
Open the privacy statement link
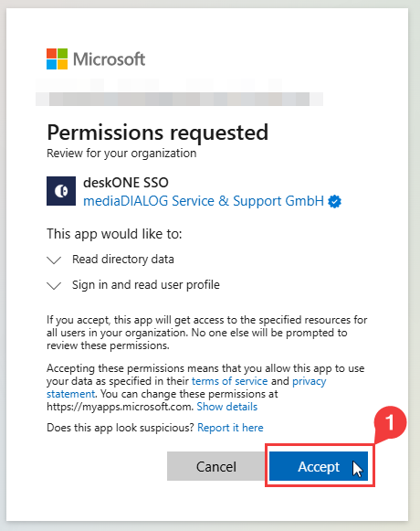[309, 381]
